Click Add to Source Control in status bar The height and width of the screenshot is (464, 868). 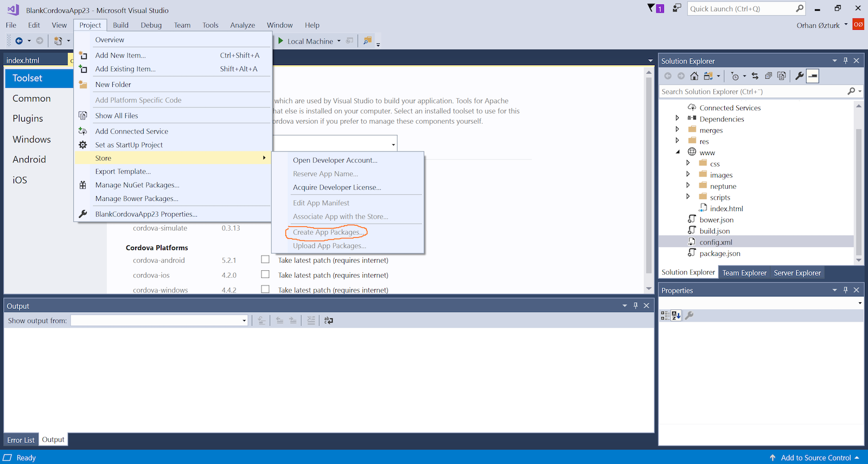coord(816,458)
